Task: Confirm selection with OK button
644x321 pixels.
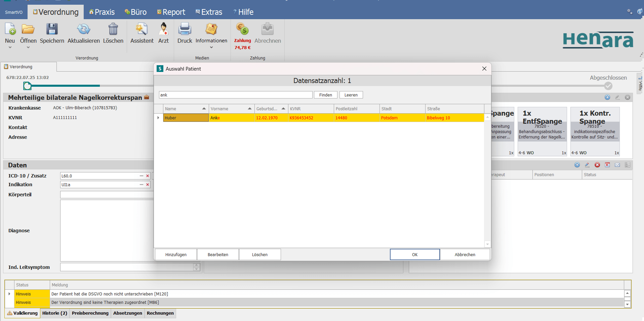Action: point(414,254)
